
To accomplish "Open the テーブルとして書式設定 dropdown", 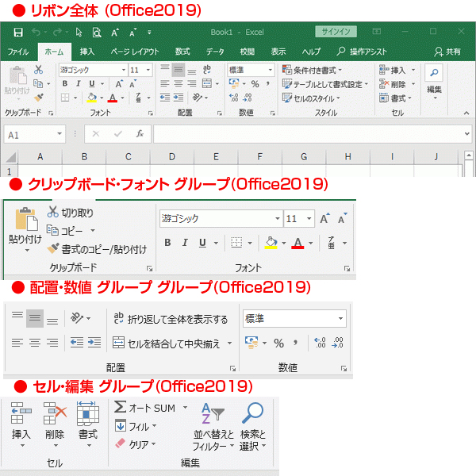I will 325,84.
